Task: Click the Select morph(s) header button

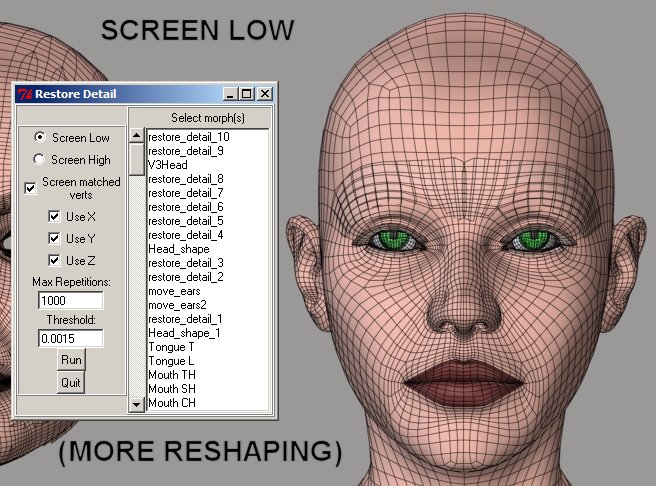Action: [x=208, y=117]
